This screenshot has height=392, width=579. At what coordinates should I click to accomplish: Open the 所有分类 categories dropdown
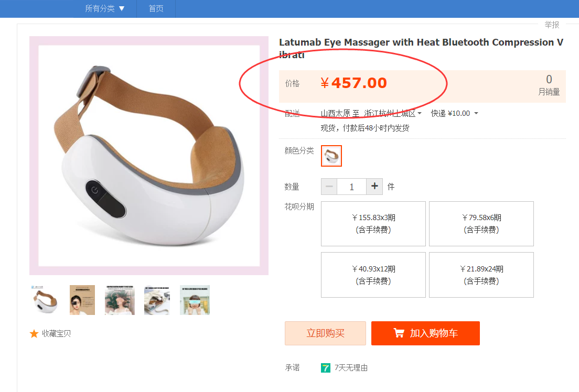pyautogui.click(x=105, y=8)
